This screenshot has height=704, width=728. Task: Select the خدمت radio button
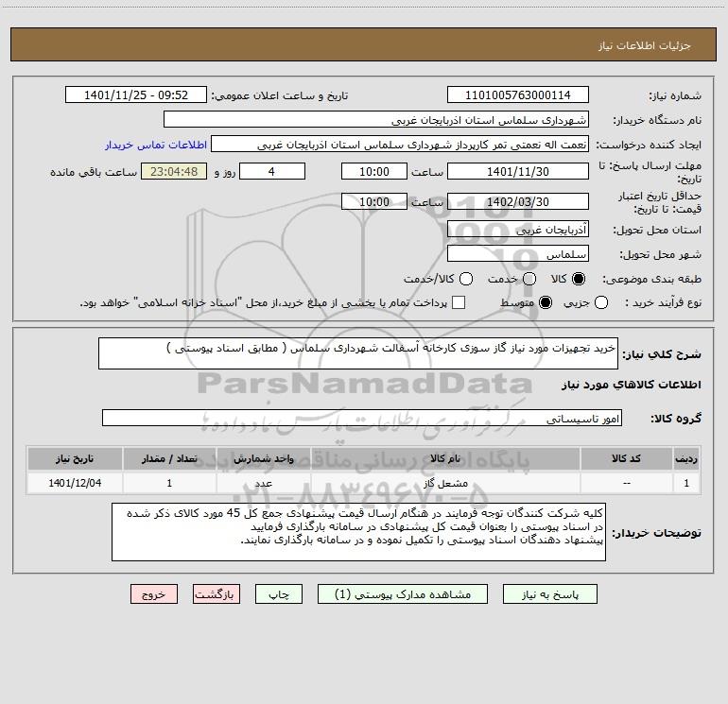point(529,279)
